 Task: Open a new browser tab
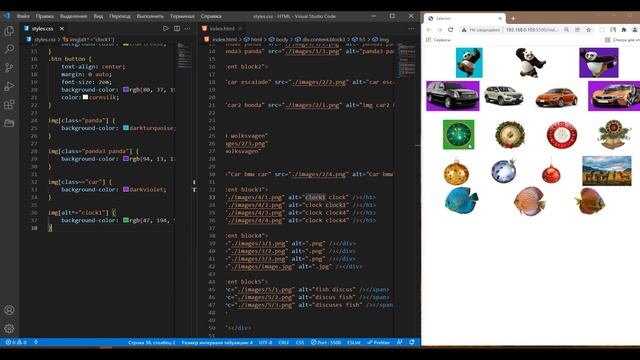(513, 18)
